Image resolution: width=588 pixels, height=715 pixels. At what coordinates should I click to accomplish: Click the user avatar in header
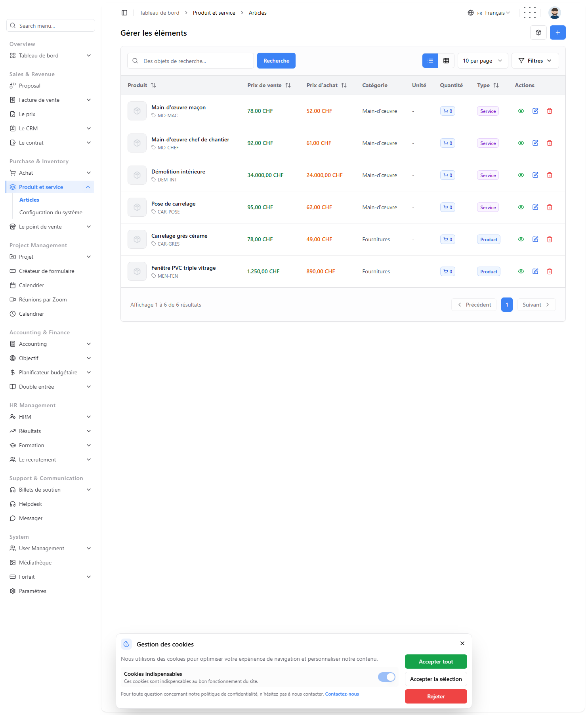click(x=554, y=13)
